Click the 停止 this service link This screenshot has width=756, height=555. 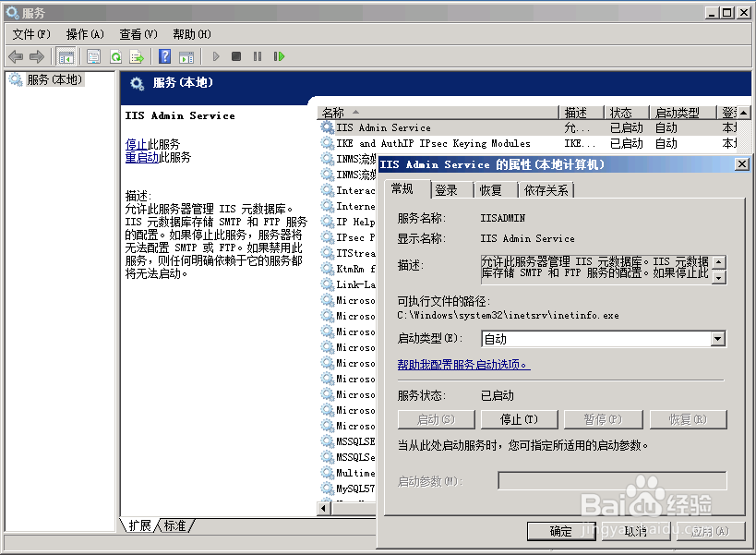[x=137, y=144]
